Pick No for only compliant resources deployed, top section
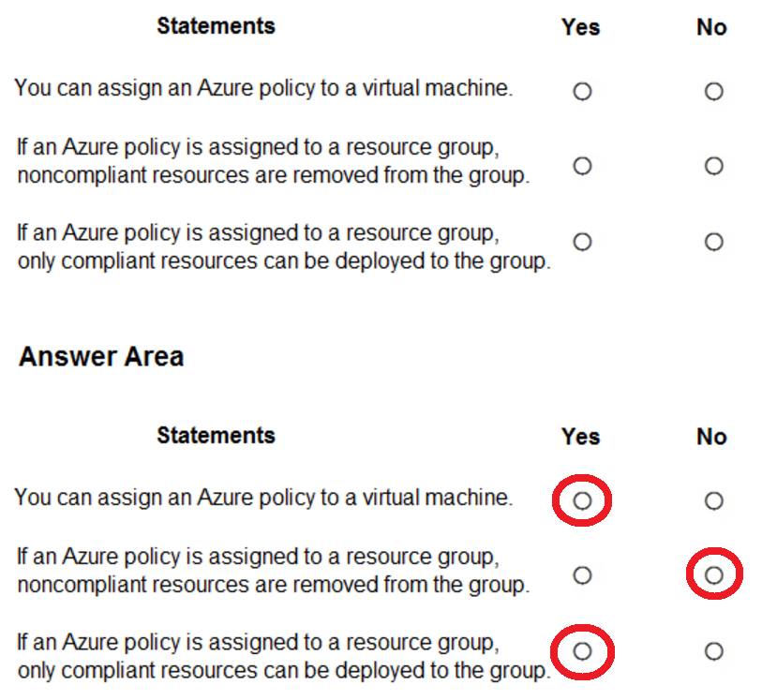 [x=713, y=242]
